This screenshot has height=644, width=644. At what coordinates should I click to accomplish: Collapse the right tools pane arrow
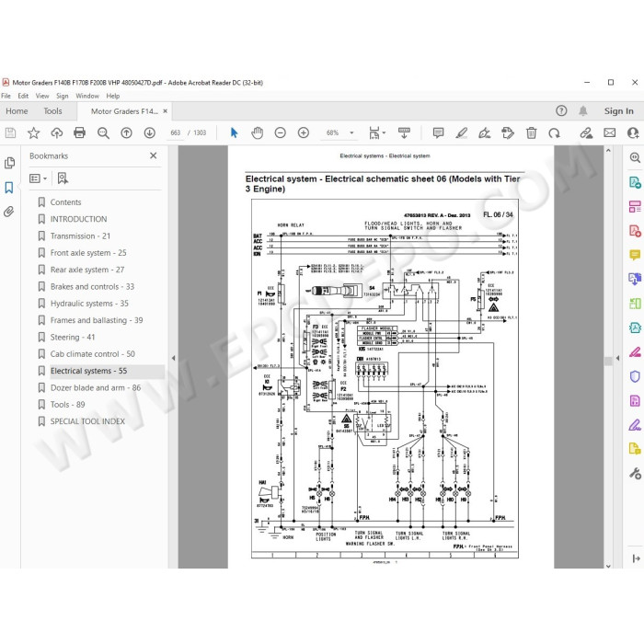pyautogui.click(x=617, y=358)
